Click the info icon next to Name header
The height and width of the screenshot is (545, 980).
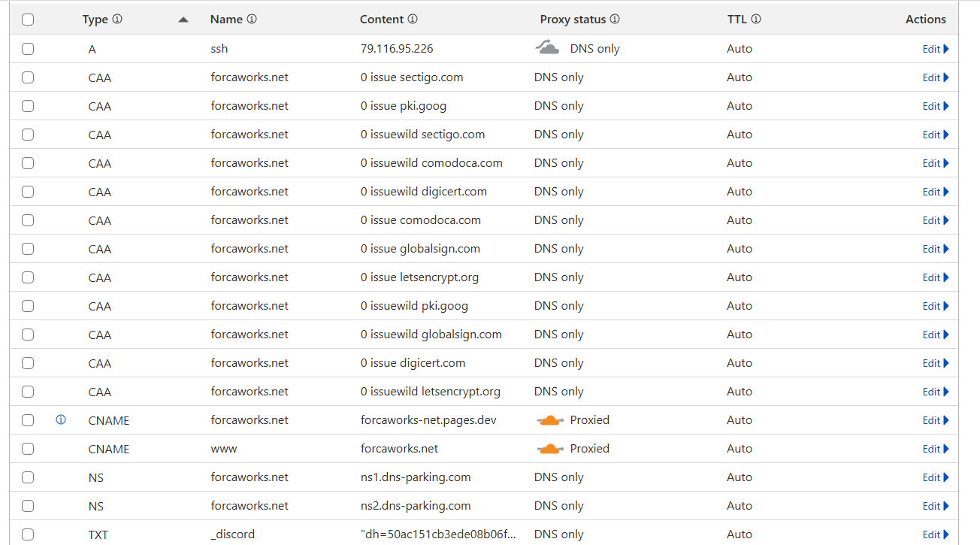[x=252, y=20]
